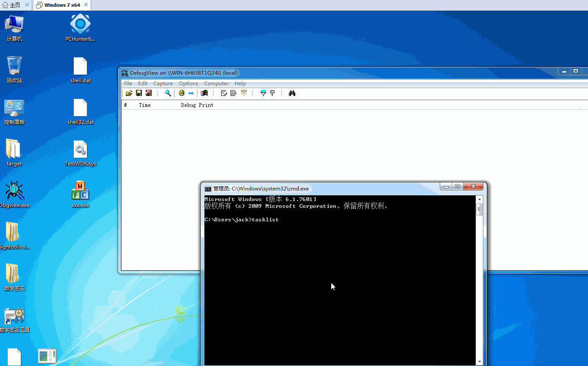Select the Dbgview.exe desktop icon
This screenshot has width=588, height=366.
(14, 195)
